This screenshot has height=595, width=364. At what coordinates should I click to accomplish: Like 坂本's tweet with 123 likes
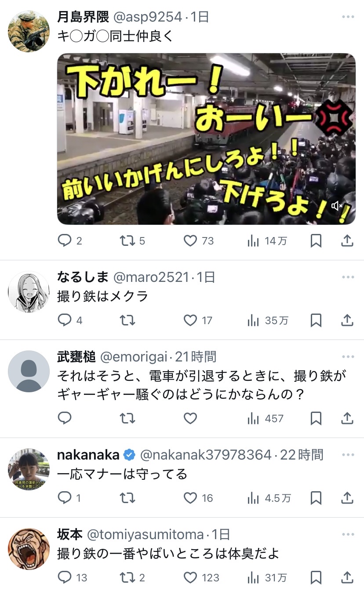[190, 577]
